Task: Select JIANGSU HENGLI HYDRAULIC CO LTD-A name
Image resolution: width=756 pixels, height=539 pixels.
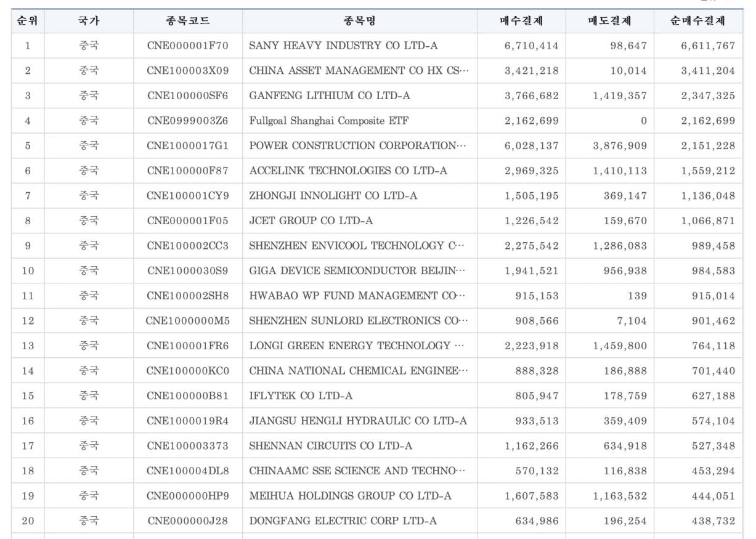Action: 357,419
